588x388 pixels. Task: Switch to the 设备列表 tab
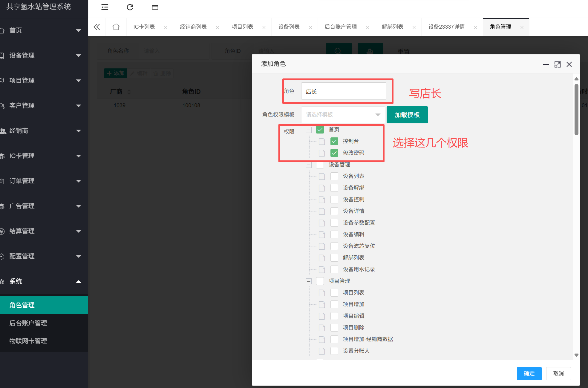click(289, 27)
